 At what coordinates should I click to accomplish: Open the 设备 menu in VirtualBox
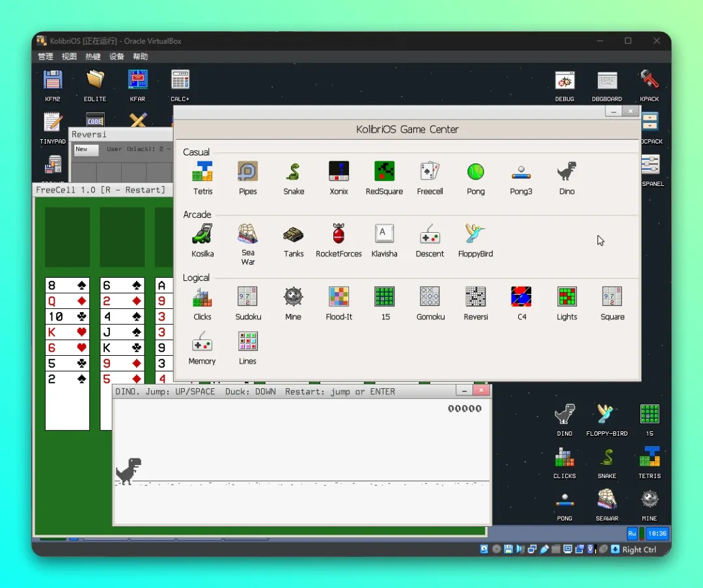[117, 57]
